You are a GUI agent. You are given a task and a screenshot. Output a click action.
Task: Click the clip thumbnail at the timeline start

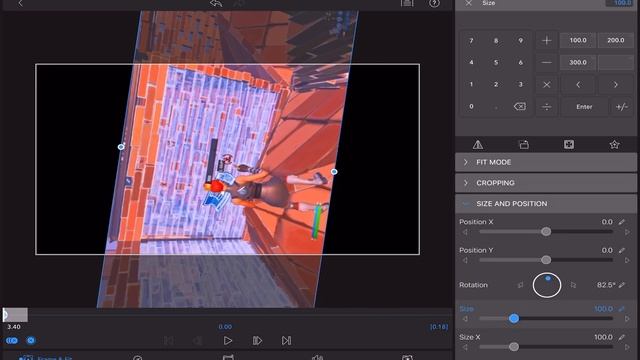15,315
